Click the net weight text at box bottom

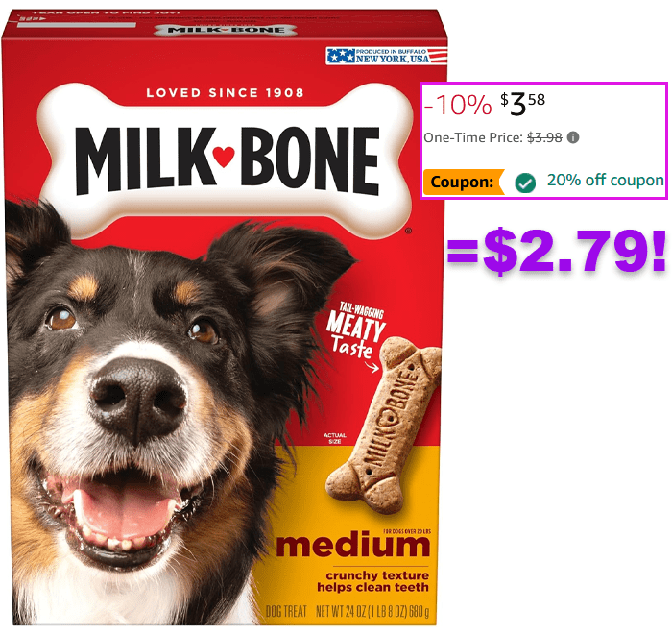coord(372,611)
